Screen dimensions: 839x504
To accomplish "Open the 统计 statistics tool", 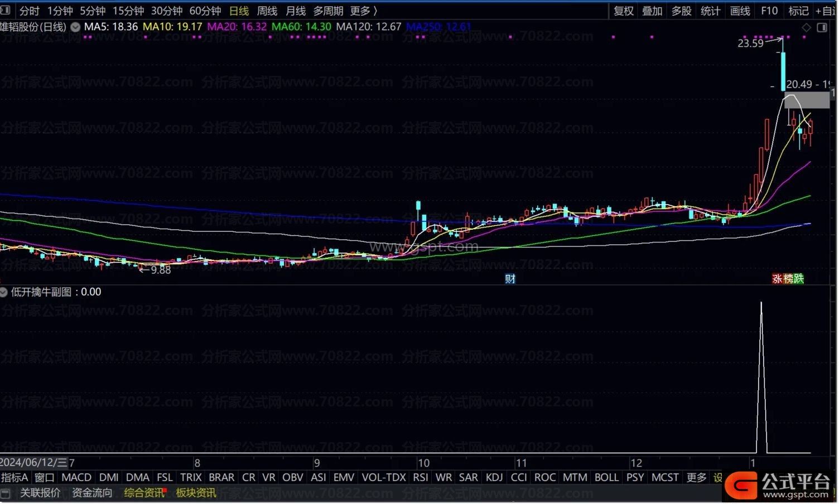I will click(710, 11).
